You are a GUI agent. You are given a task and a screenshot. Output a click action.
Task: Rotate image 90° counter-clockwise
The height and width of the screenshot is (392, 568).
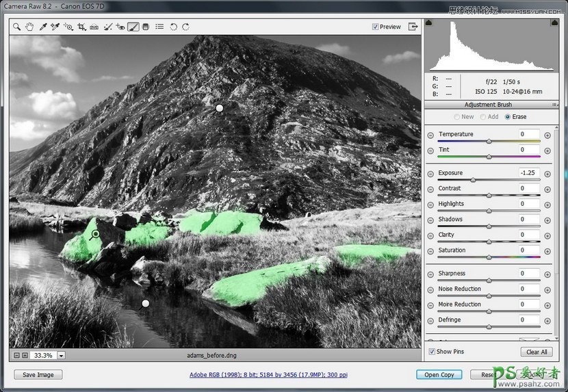coord(173,27)
